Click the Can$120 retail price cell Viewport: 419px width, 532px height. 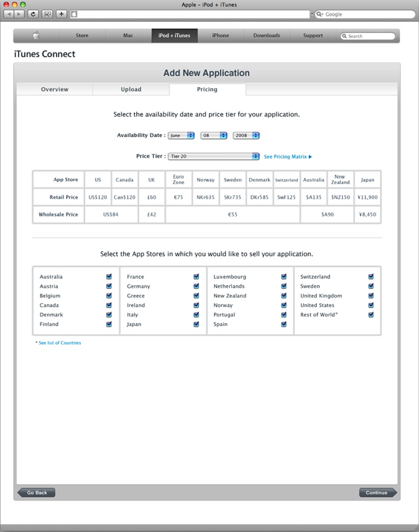(125, 197)
